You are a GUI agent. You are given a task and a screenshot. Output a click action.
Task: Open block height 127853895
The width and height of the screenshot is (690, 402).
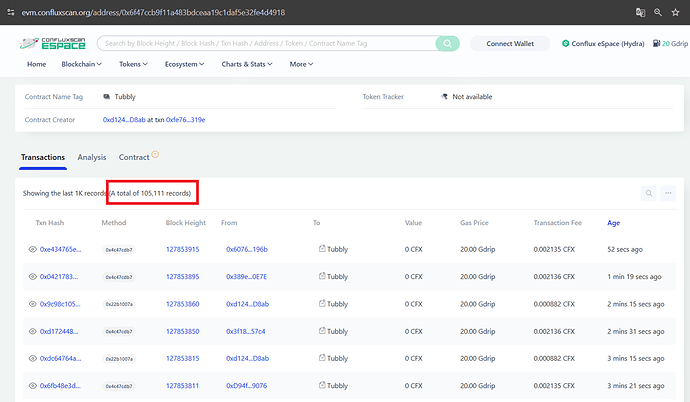[183, 277]
